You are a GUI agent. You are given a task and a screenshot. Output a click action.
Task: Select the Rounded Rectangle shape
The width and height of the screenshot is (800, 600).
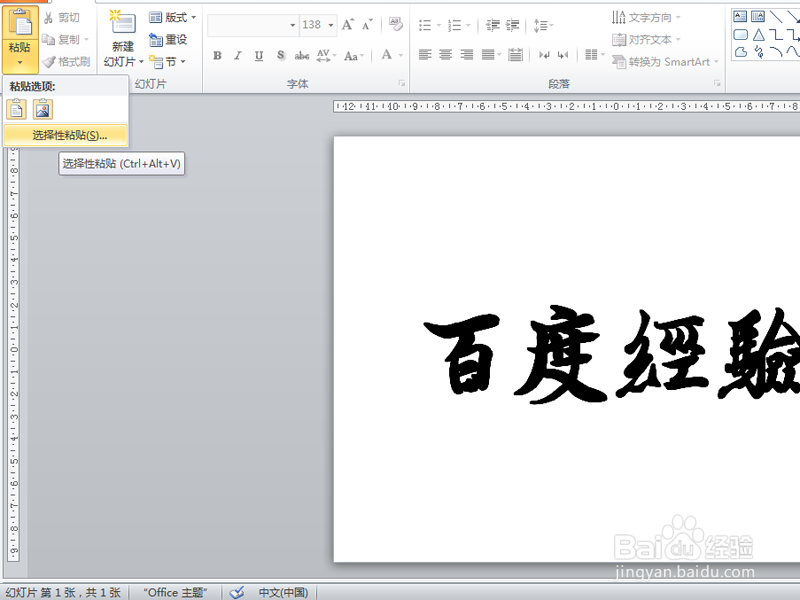point(740,35)
